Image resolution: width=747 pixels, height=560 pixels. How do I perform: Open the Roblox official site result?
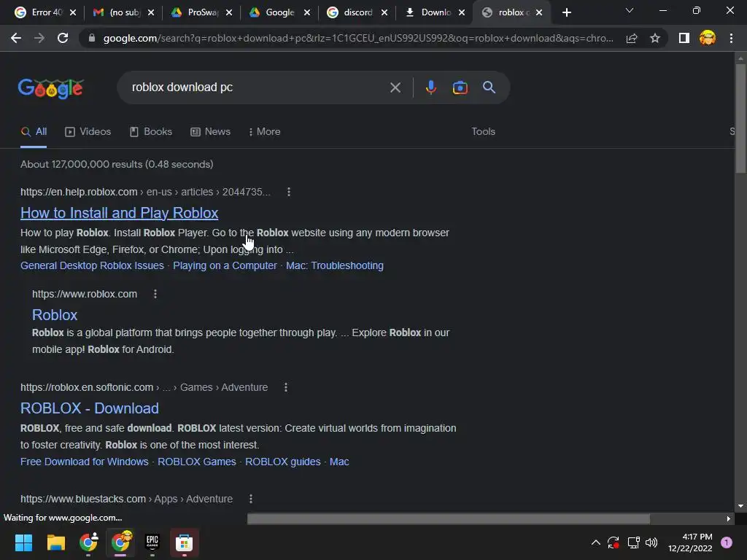(x=54, y=315)
